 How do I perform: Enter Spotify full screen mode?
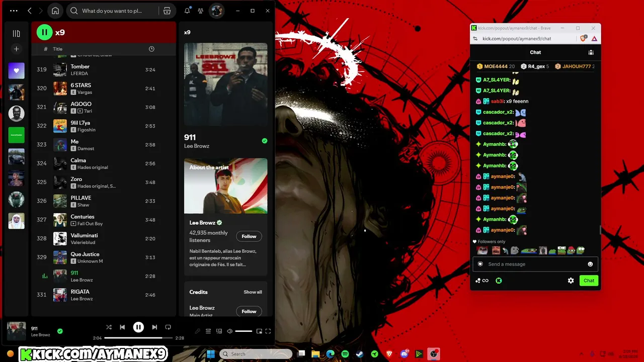click(268, 331)
